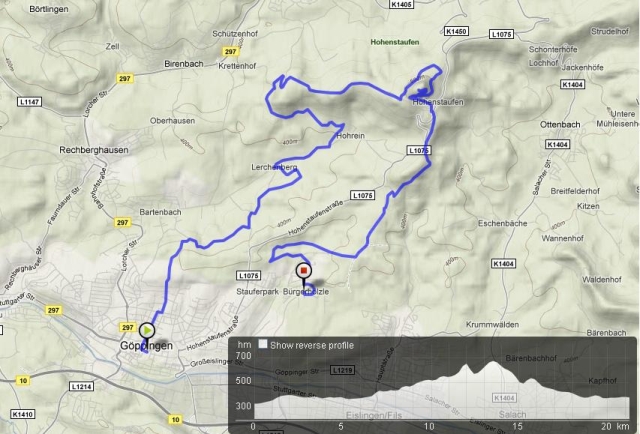Image resolution: width=640 pixels, height=434 pixels.
Task: Click the L1214 road sign
Action: [x=82, y=386]
